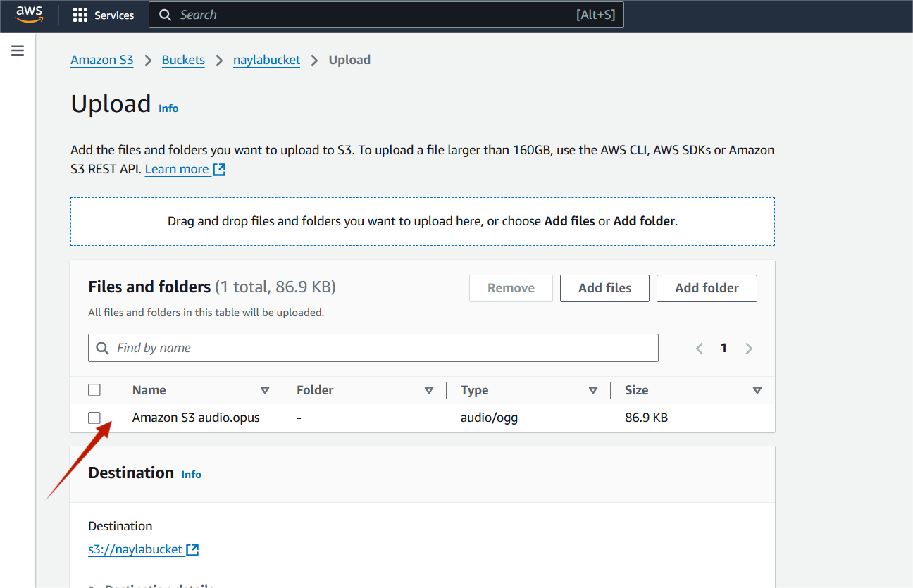Viewport: 913px width, 588px height.
Task: Open s3://naylabucket destination link
Action: click(x=135, y=549)
